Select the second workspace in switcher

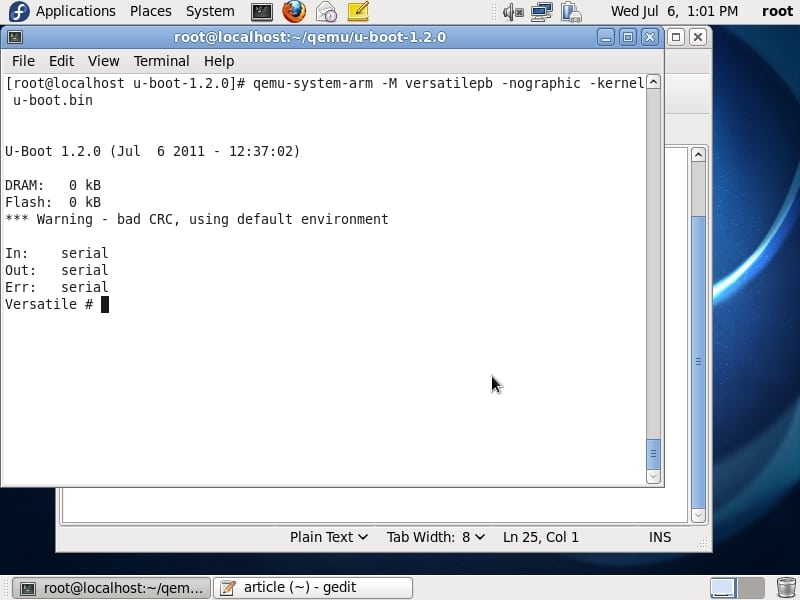coord(751,588)
